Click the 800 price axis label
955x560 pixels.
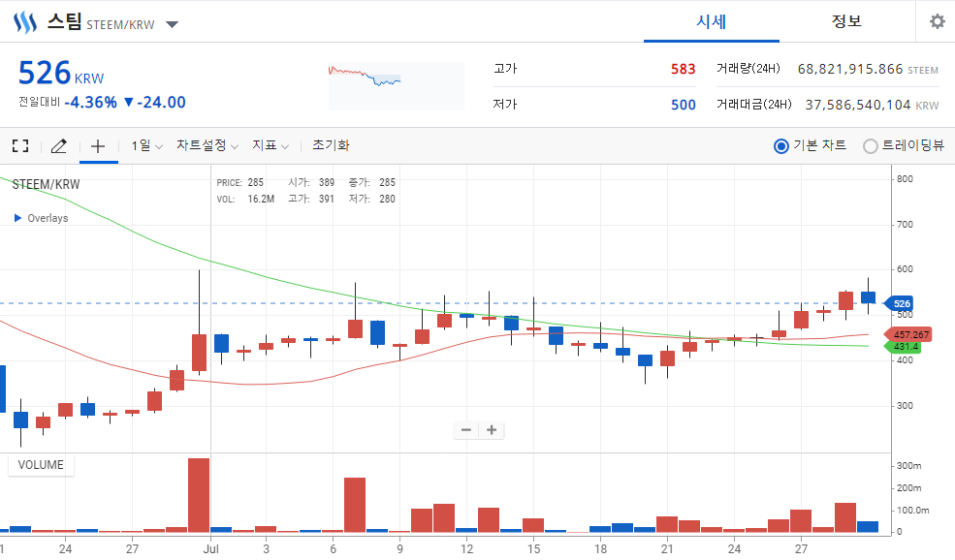(905, 179)
